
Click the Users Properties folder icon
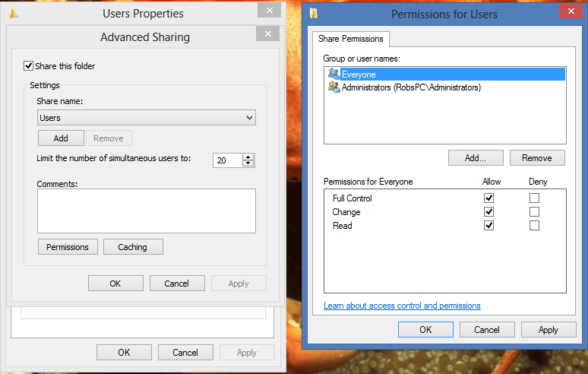pos(13,13)
